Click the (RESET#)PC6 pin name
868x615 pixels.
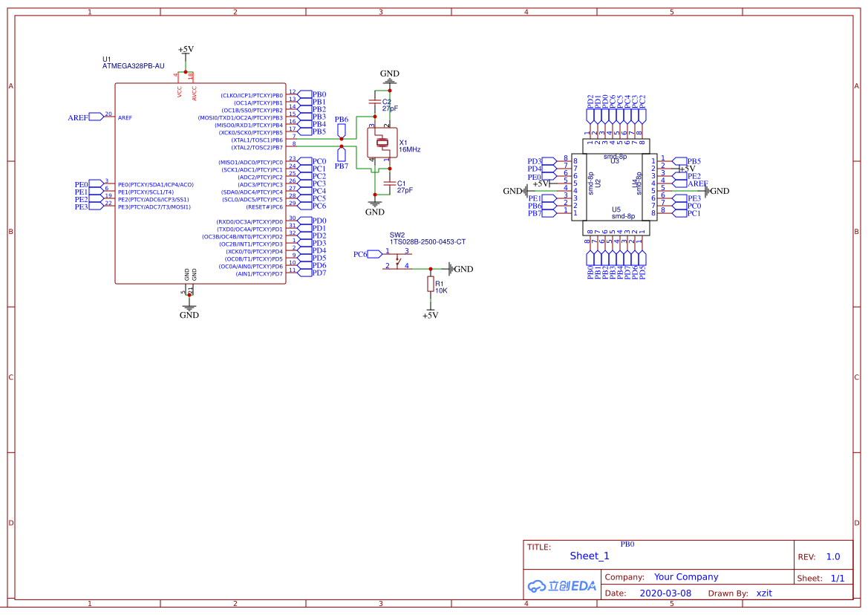pyautogui.click(x=264, y=207)
